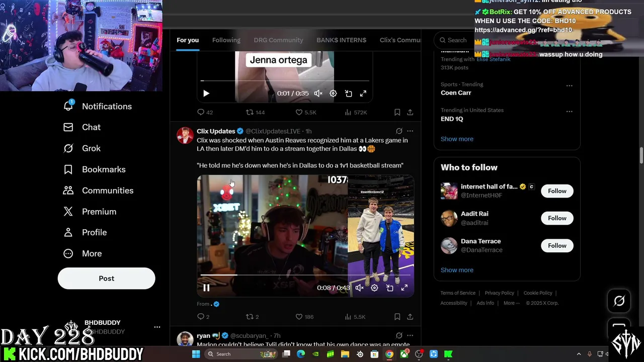644x362 pixels.
Task: Show more trending topics
Action: click(457, 139)
